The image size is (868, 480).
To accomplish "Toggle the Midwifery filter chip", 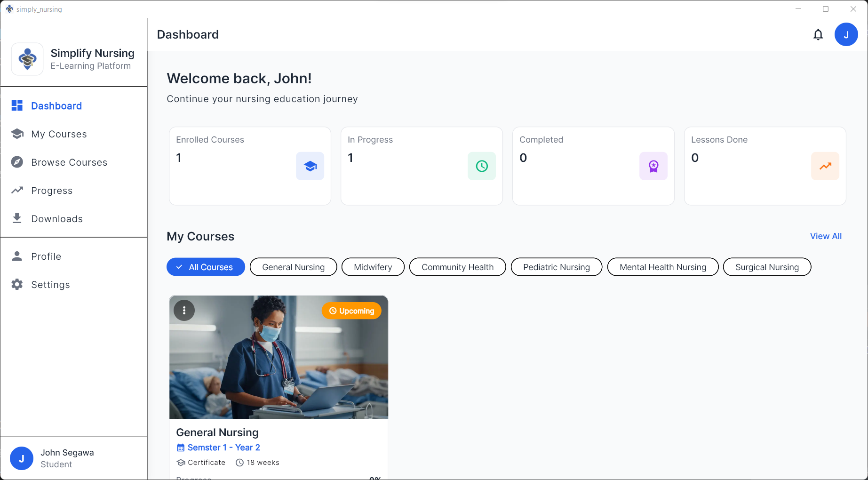I will (373, 267).
